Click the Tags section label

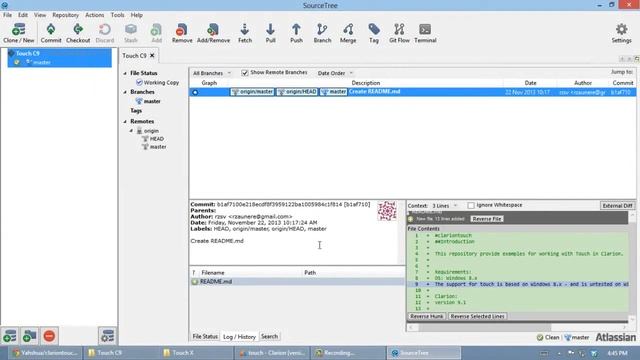pyautogui.click(x=136, y=111)
